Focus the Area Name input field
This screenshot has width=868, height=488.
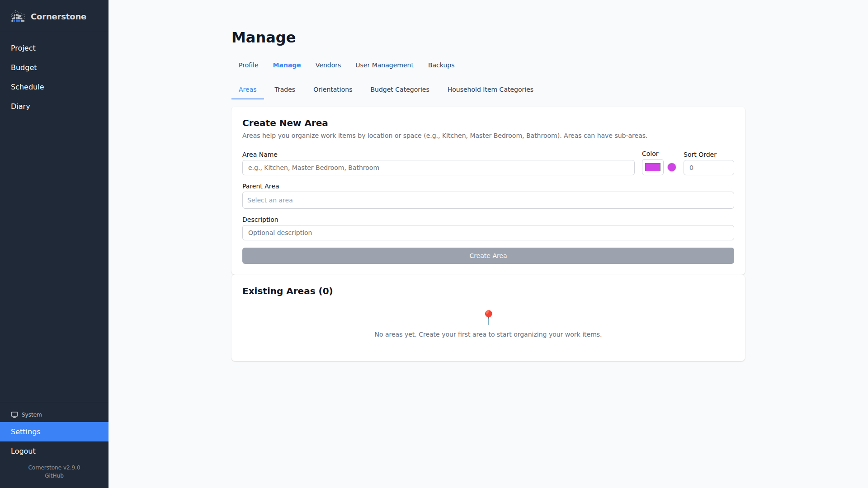tap(439, 168)
